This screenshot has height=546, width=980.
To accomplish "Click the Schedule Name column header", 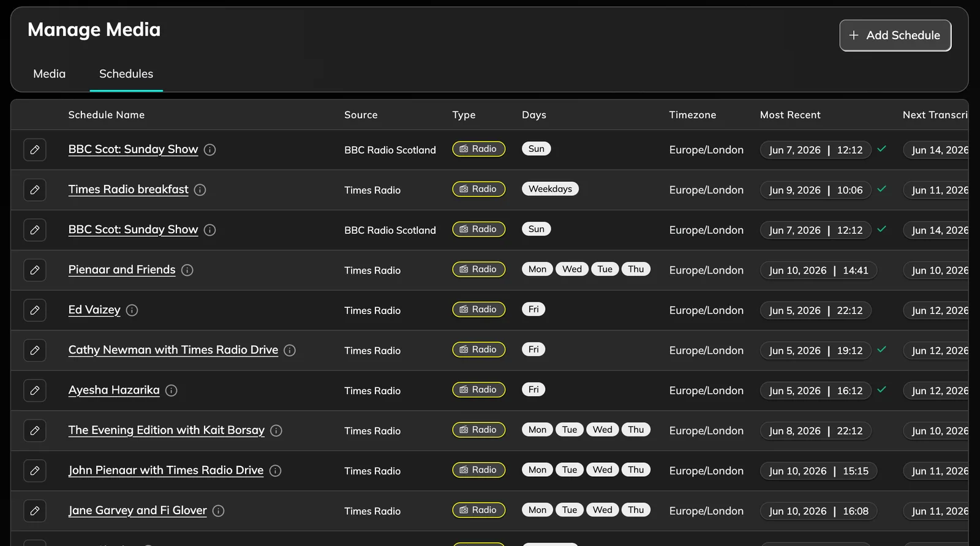I will [107, 115].
